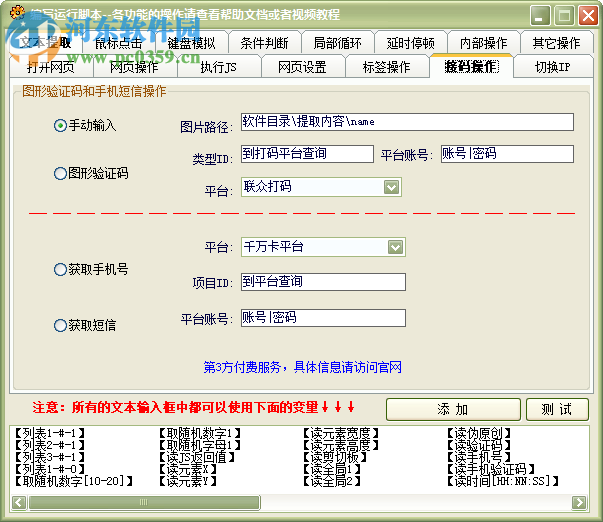
Task: Expand the 联众打码 platform dropdown
Action: pos(392,187)
